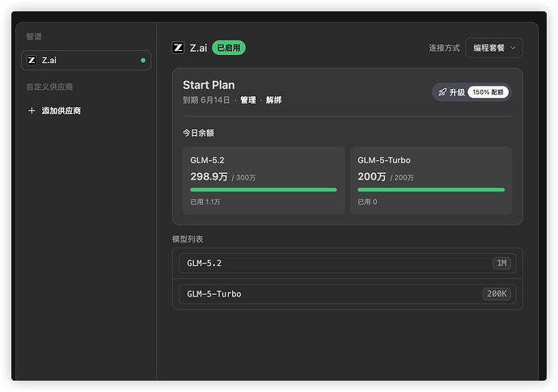Click the Z.ai logo icon in the header

point(178,48)
